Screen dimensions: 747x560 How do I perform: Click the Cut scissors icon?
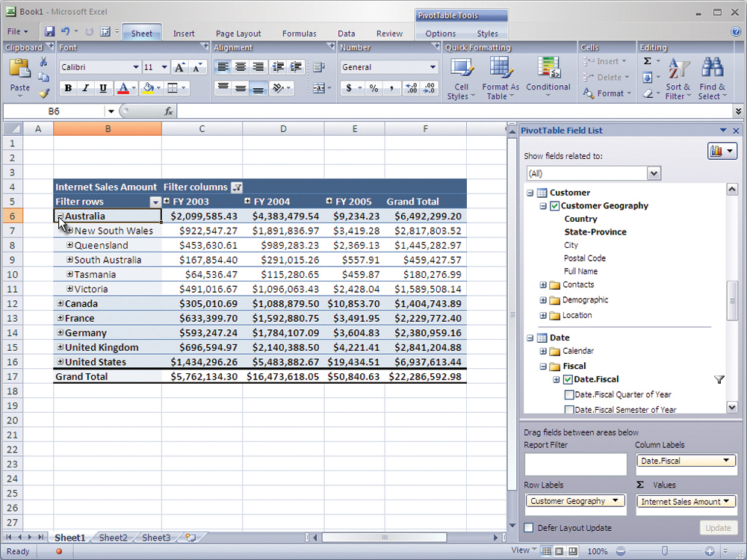click(43, 61)
